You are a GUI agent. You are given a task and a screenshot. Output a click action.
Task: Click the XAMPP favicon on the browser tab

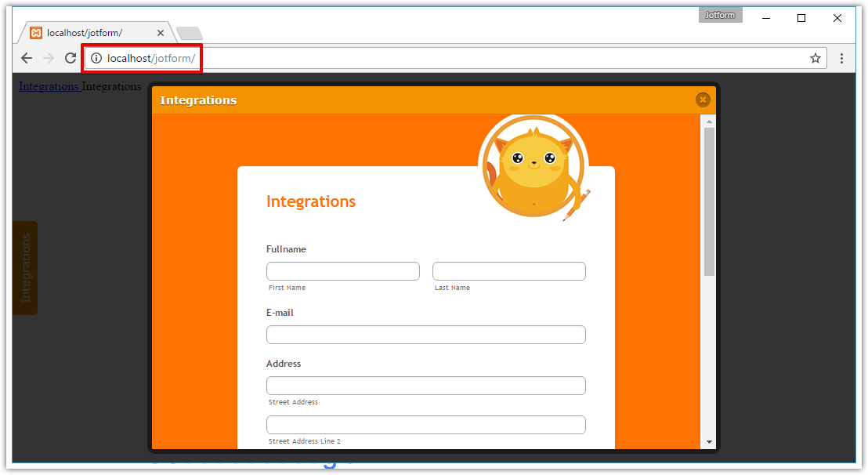click(35, 33)
